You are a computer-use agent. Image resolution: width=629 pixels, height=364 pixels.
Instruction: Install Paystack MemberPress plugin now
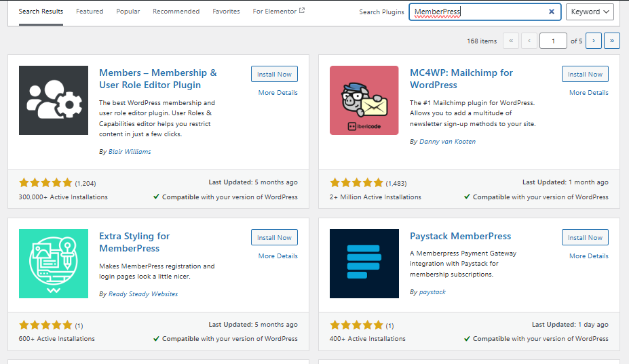point(585,237)
